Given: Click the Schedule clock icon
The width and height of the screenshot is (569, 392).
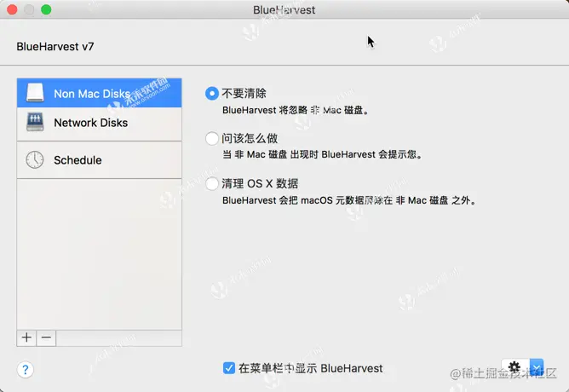Looking at the screenshot, I should [35, 159].
